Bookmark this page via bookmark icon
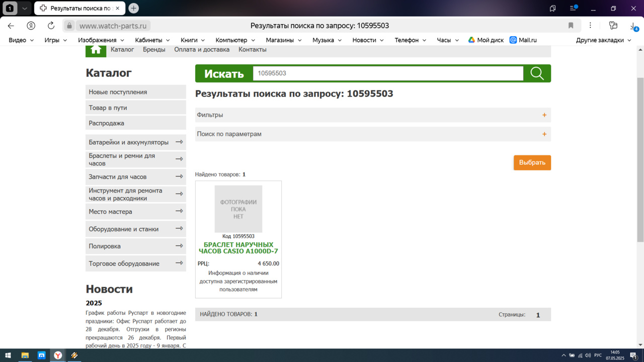 coord(571,26)
